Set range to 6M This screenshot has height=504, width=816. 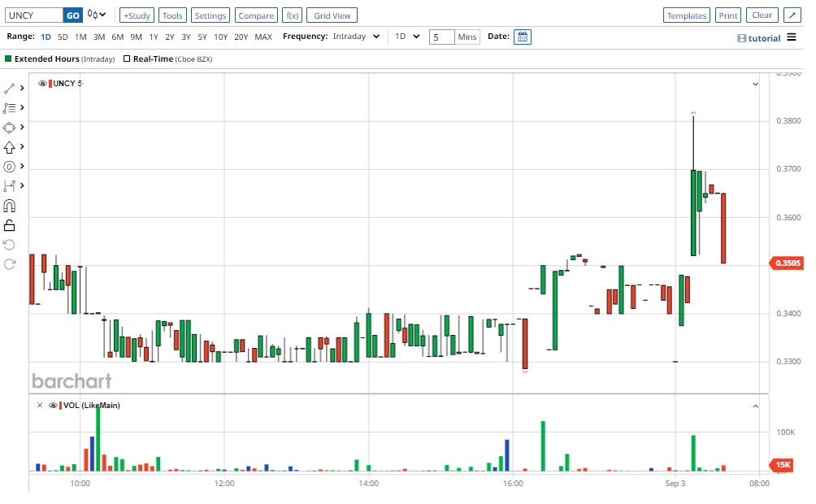(118, 37)
